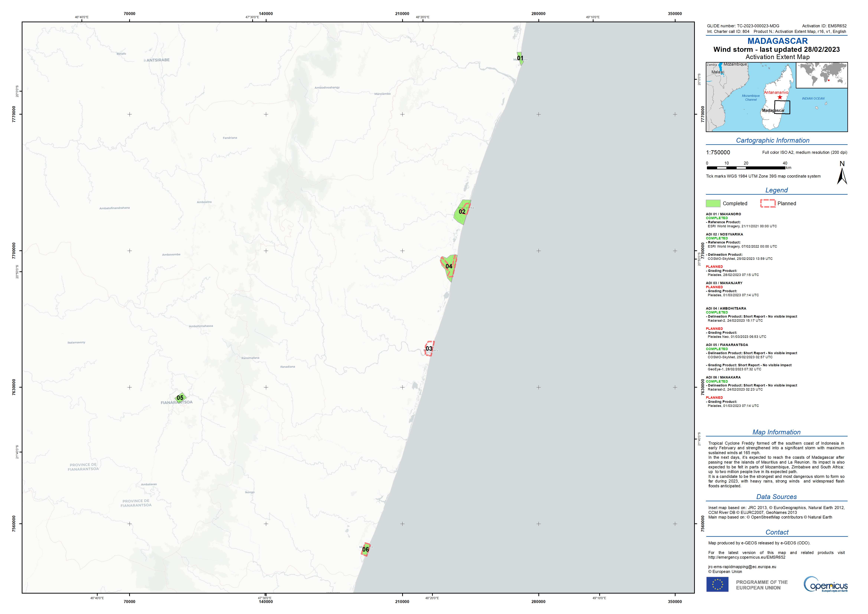Click the ANTSIRABE city label
The width and height of the screenshot is (868, 614).
pos(158,60)
